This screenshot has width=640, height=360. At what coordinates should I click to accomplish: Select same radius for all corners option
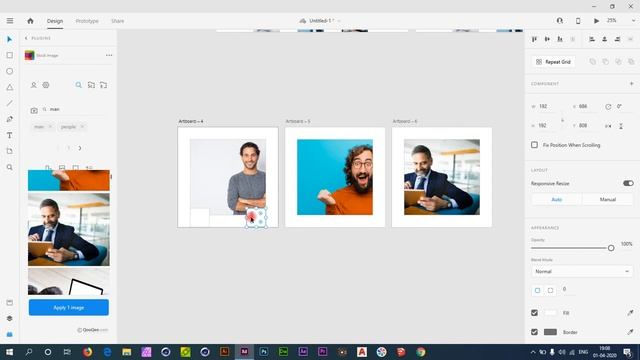(x=538, y=290)
